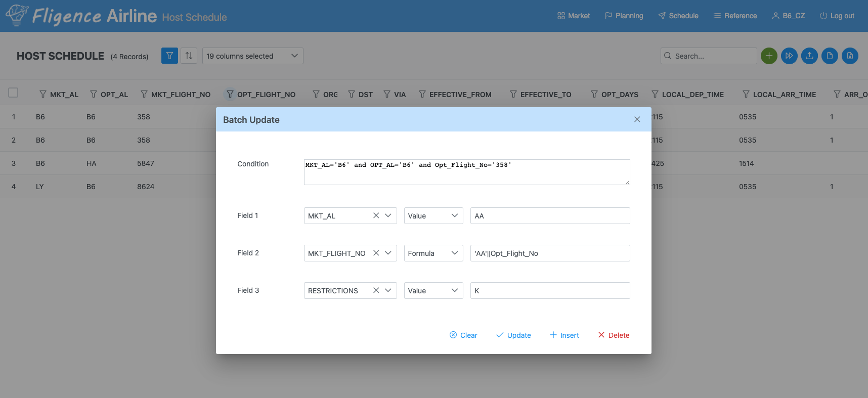Open the Field 3 Value type dropdown
This screenshot has height=398, width=868.
click(433, 290)
